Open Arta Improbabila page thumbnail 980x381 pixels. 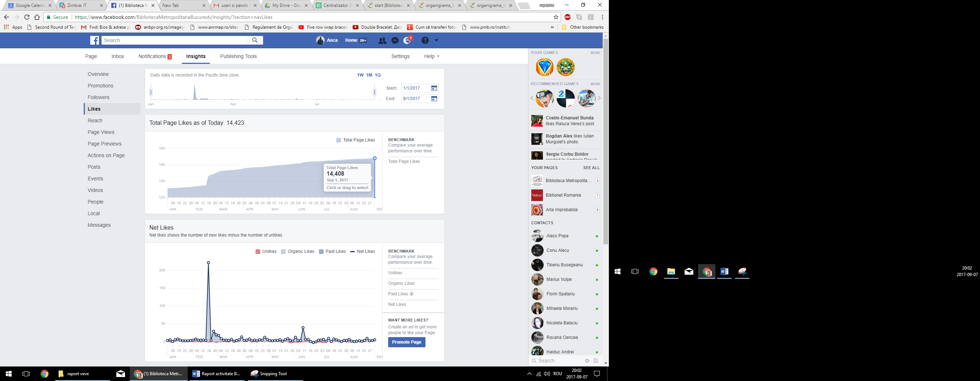click(537, 210)
